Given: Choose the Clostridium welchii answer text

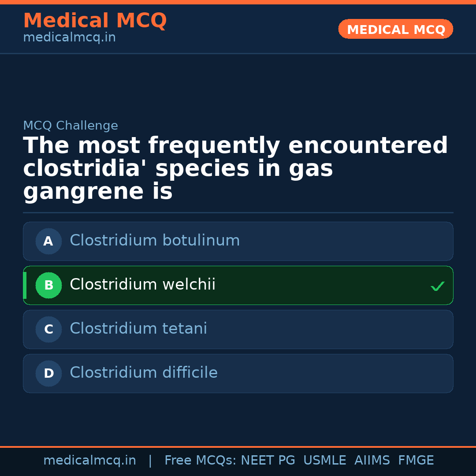Looking at the screenshot, I should [142, 285].
